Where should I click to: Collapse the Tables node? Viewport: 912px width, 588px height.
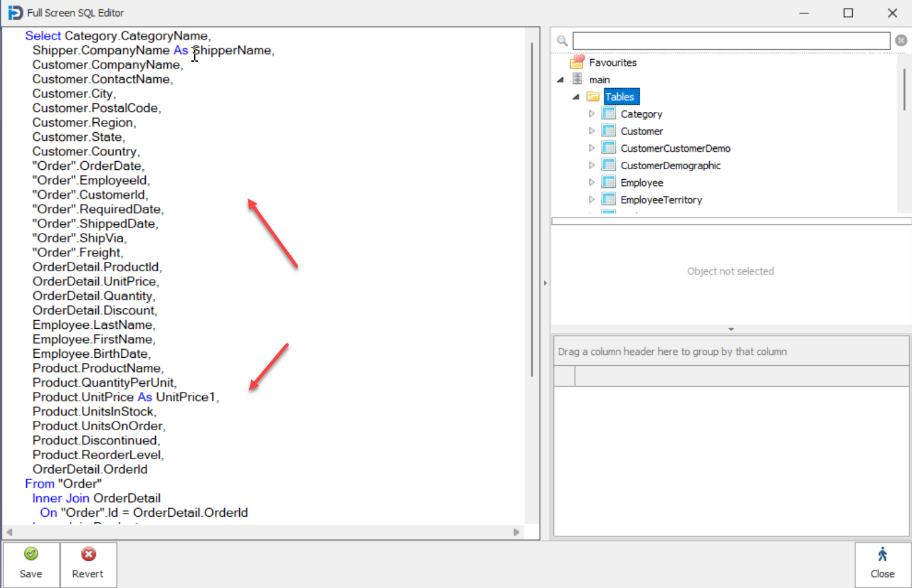point(576,96)
